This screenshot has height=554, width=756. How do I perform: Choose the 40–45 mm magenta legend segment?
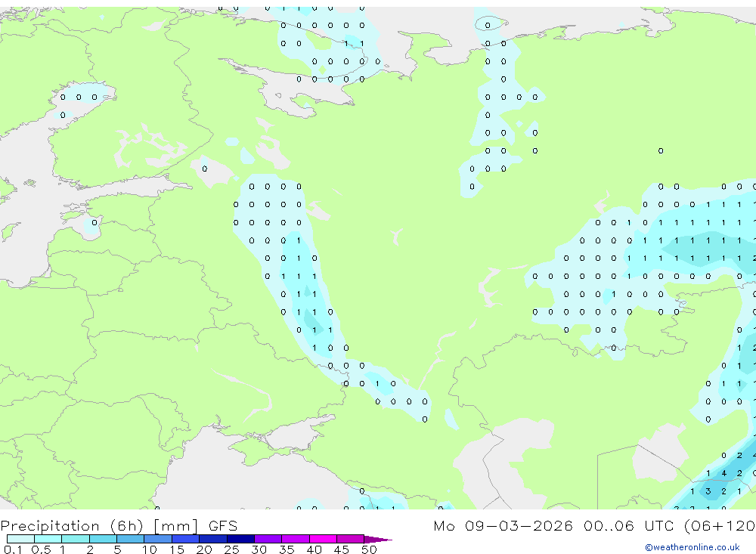pyautogui.click(x=323, y=539)
